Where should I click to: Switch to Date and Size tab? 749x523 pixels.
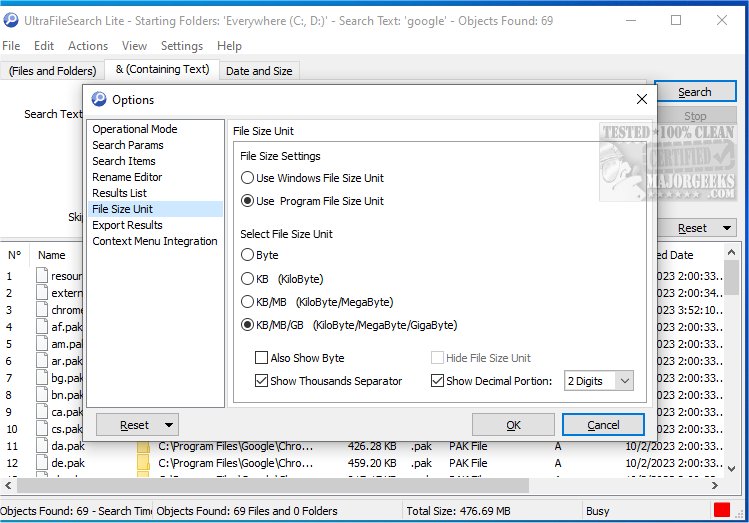259,71
